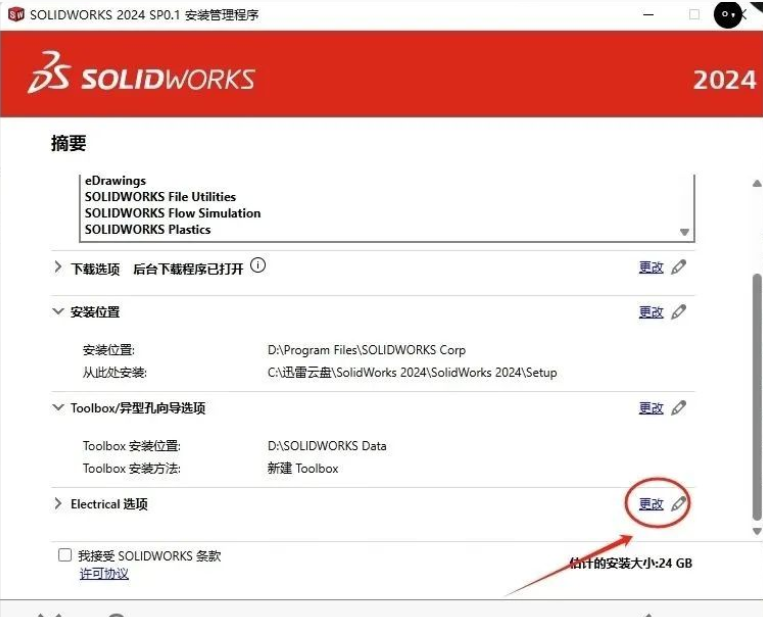The image size is (763, 617).
Task: Click the 新建 Toolbox value
Action: [303, 469]
